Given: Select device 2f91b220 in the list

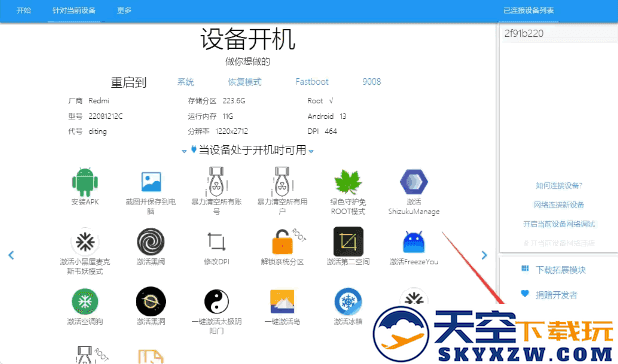Looking at the screenshot, I should [558, 33].
